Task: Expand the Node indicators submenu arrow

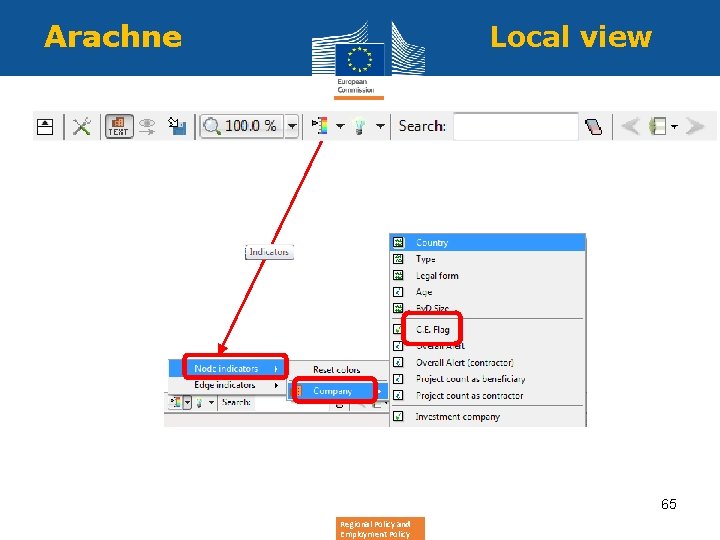Action: [x=276, y=369]
